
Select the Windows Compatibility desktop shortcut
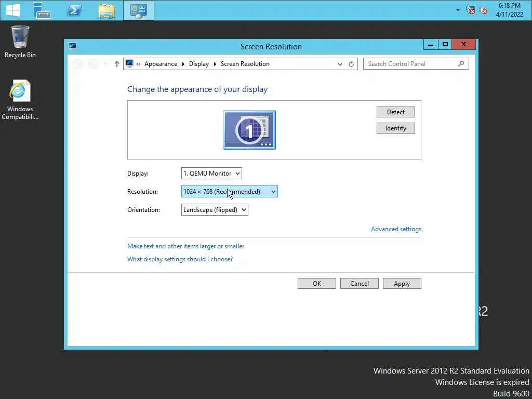coord(20,100)
